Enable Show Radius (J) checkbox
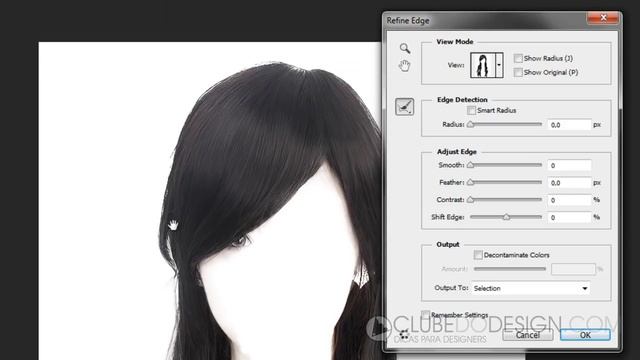 [x=518, y=58]
